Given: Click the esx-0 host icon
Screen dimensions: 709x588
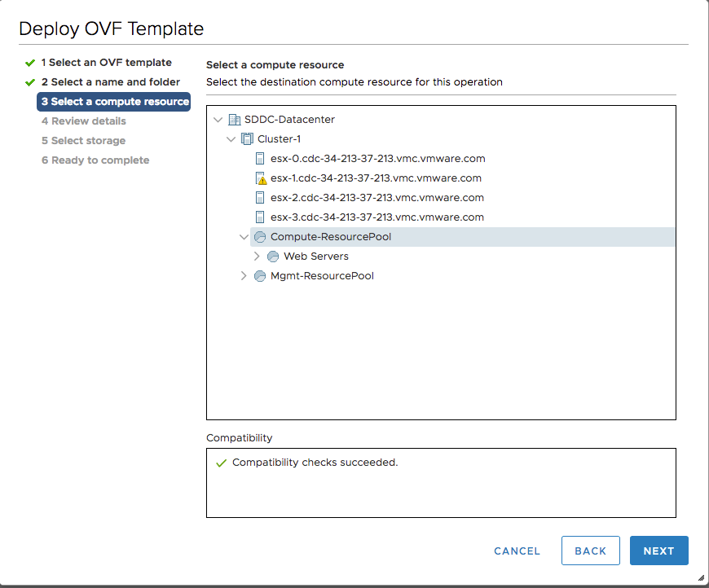Looking at the screenshot, I should (260, 159).
